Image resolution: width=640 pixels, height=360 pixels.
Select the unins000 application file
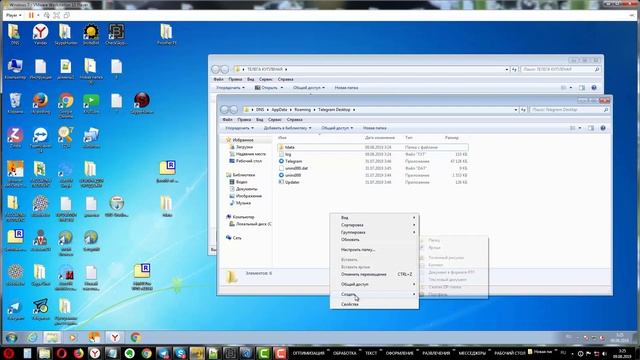point(373,175)
